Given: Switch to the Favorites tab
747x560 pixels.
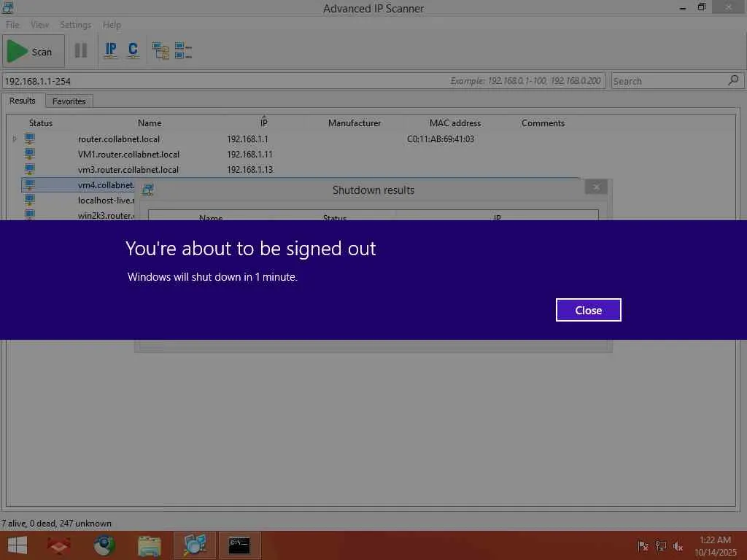Looking at the screenshot, I should pos(69,101).
